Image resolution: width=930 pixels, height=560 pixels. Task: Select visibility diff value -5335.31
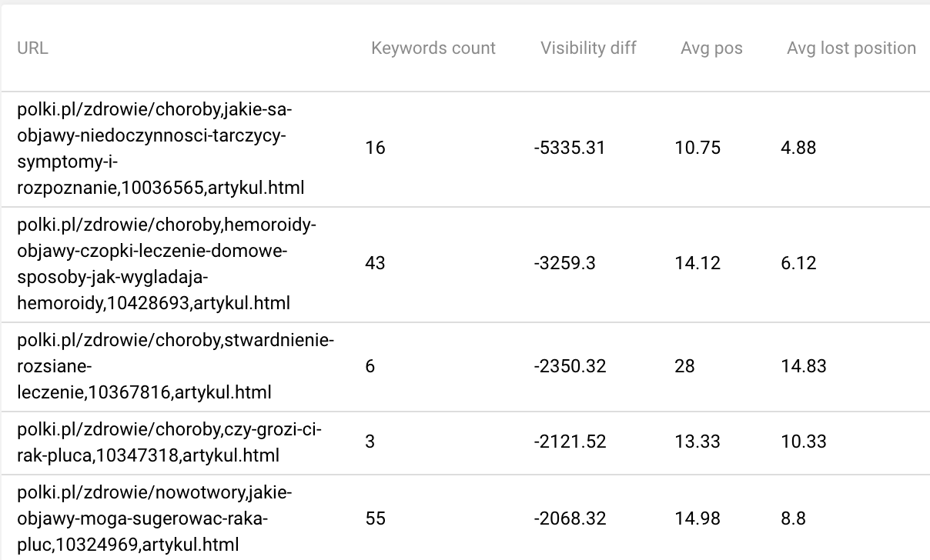pos(569,148)
